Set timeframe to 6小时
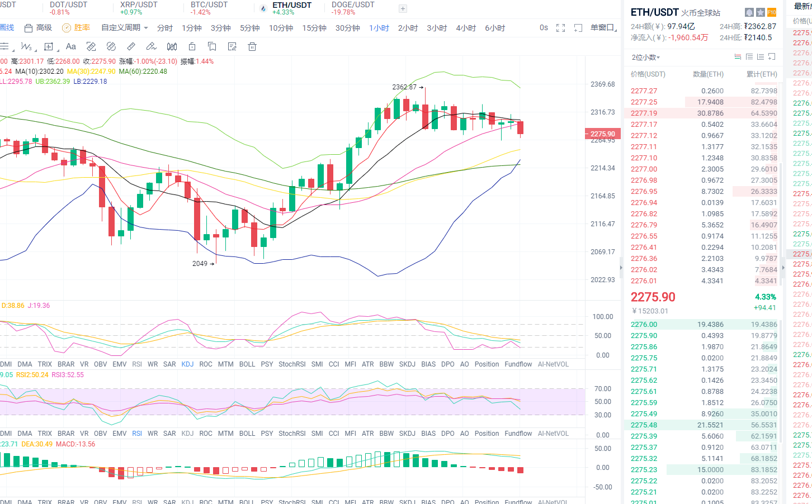This screenshot has height=504, width=812. pyautogui.click(x=495, y=28)
